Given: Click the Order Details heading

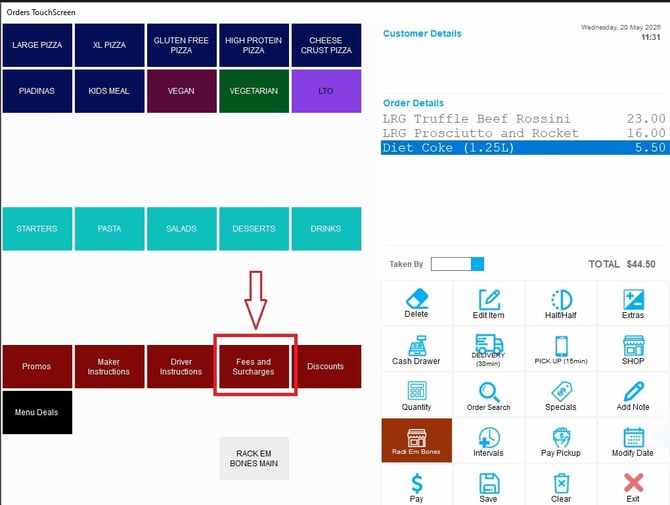Looking at the screenshot, I should pos(413,103).
